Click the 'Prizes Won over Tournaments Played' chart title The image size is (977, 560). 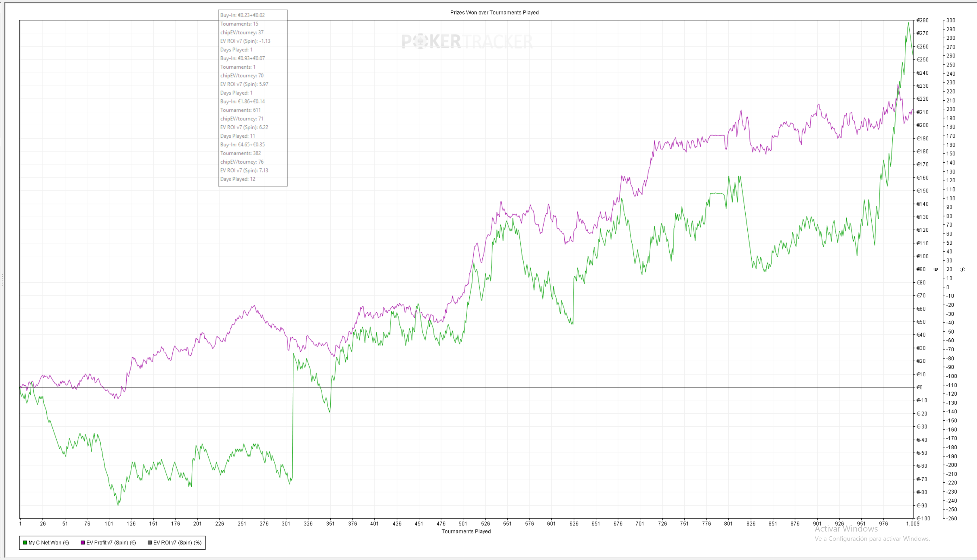click(494, 13)
